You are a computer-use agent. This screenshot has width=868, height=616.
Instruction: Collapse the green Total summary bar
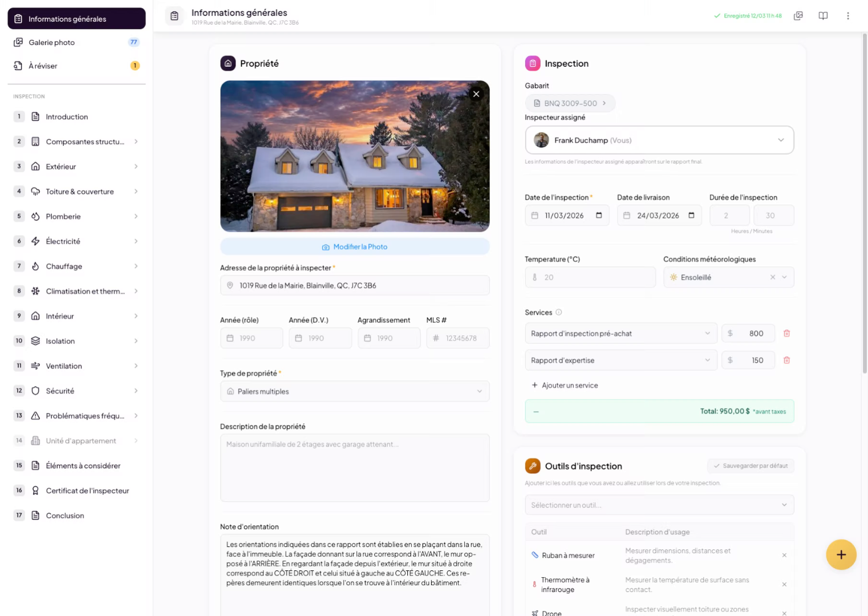click(x=536, y=411)
